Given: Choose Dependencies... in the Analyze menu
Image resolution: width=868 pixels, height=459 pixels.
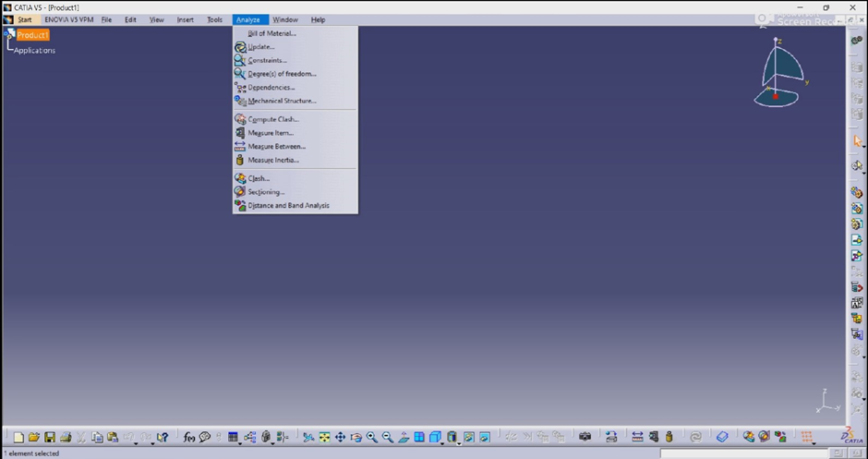Looking at the screenshot, I should (295, 88).
